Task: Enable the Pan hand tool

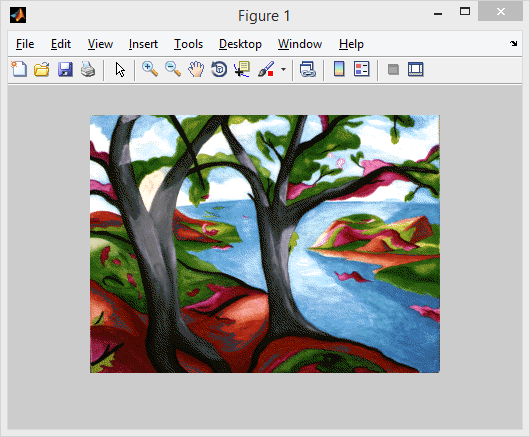Action: (x=196, y=69)
